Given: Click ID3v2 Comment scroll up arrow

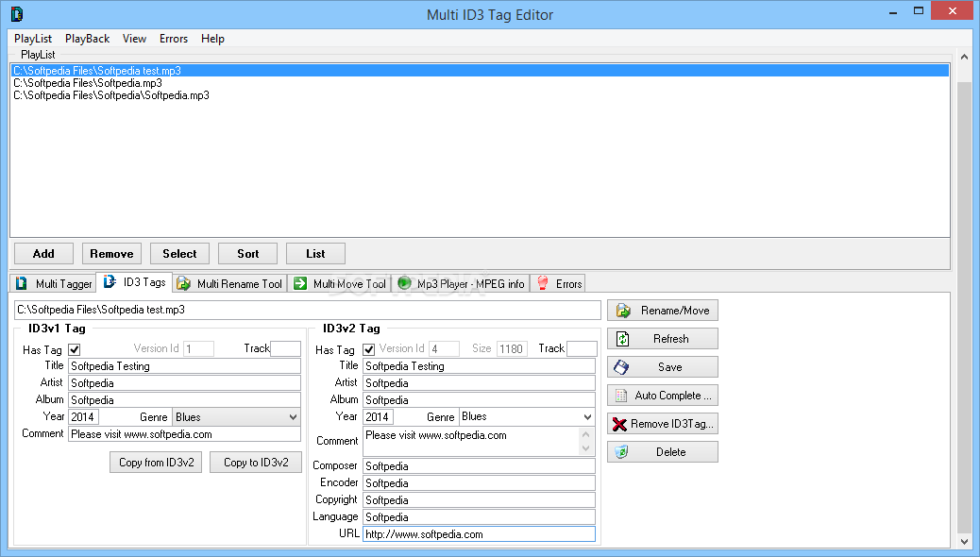Looking at the screenshot, I should [x=585, y=434].
